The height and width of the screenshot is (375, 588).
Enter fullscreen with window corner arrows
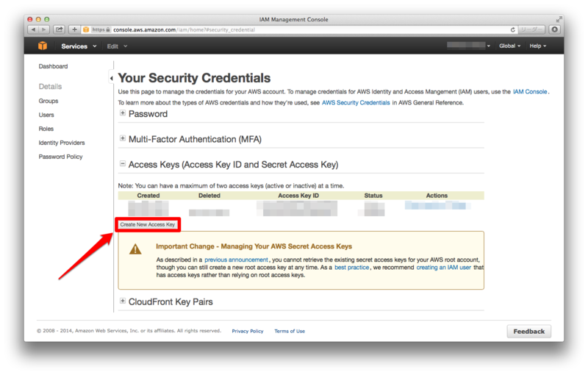click(x=559, y=19)
